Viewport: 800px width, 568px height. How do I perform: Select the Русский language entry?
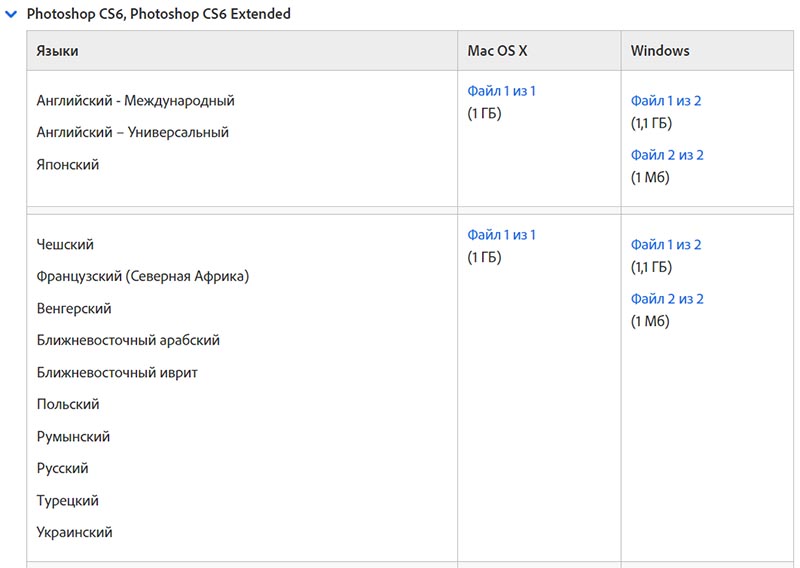[x=62, y=468]
